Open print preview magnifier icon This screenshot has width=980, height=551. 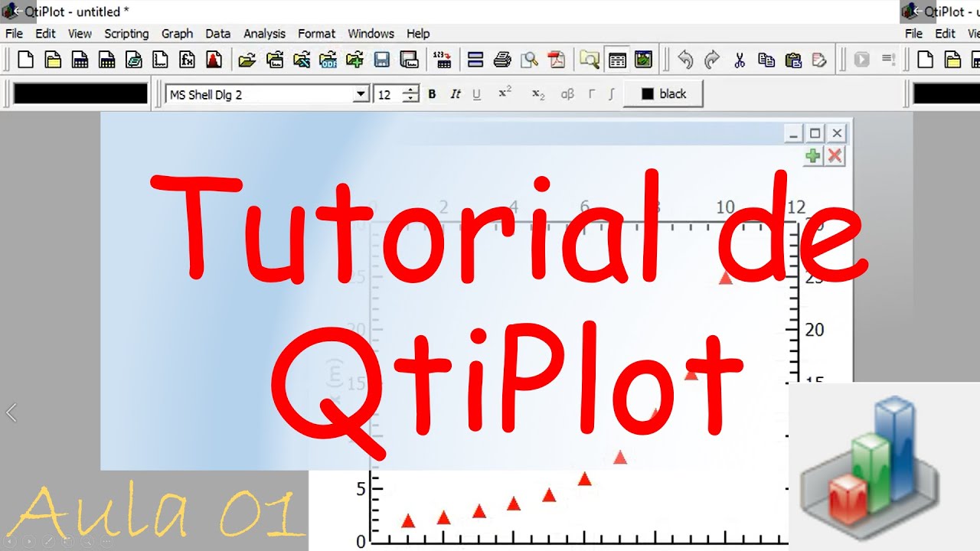coord(529,60)
